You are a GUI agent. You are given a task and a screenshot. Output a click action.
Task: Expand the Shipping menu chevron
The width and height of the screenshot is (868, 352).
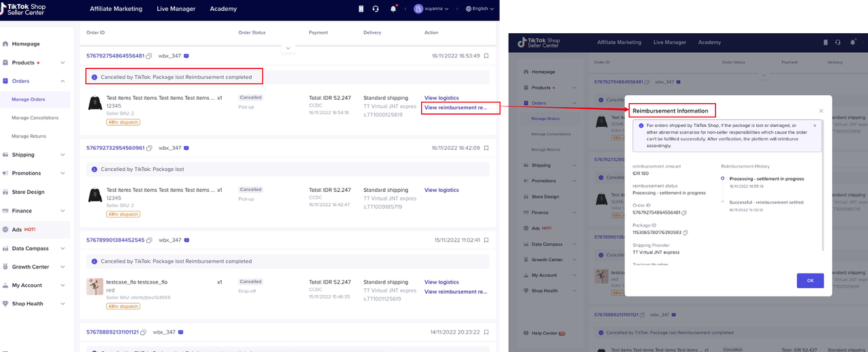pos(63,155)
